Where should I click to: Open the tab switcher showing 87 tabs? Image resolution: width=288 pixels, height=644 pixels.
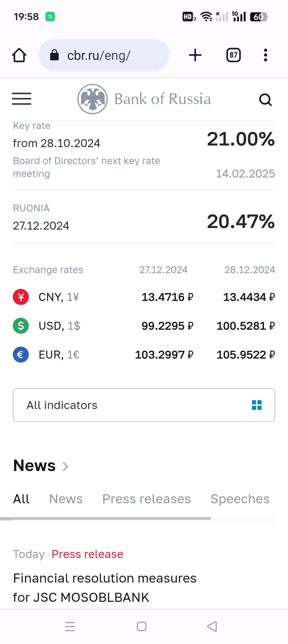[x=233, y=55]
